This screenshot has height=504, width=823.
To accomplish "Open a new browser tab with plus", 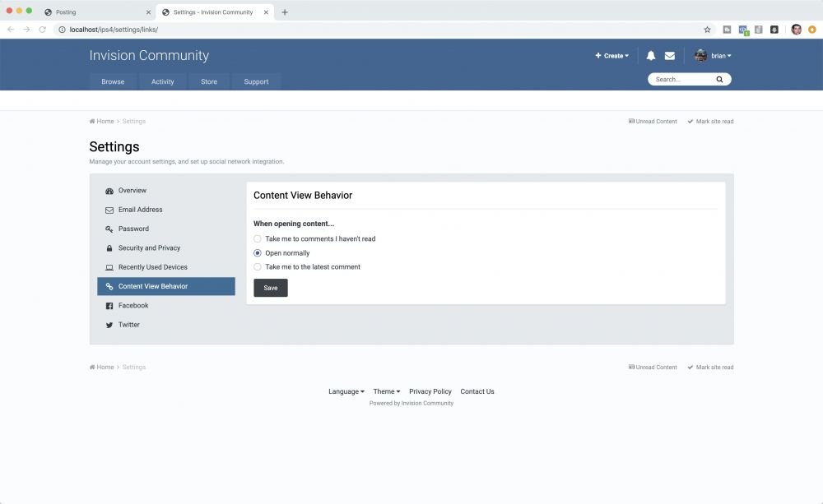I will coord(285,12).
